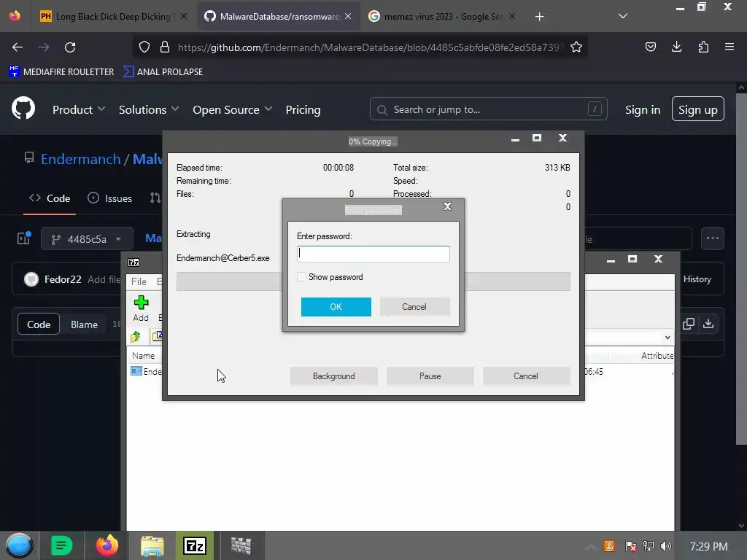Click the Sign up button

698,109
